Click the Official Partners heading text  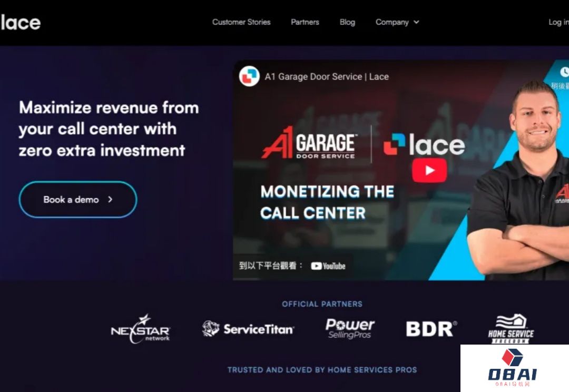(322, 304)
